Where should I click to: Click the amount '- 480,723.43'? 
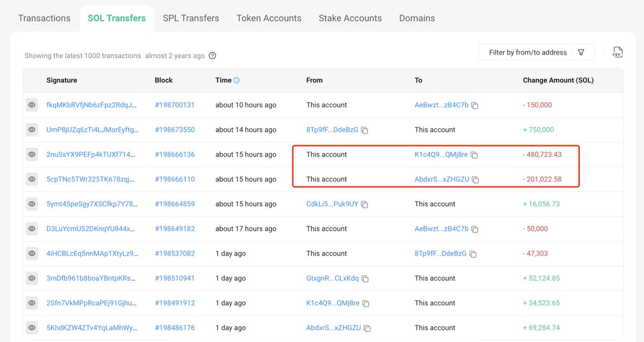tap(543, 155)
